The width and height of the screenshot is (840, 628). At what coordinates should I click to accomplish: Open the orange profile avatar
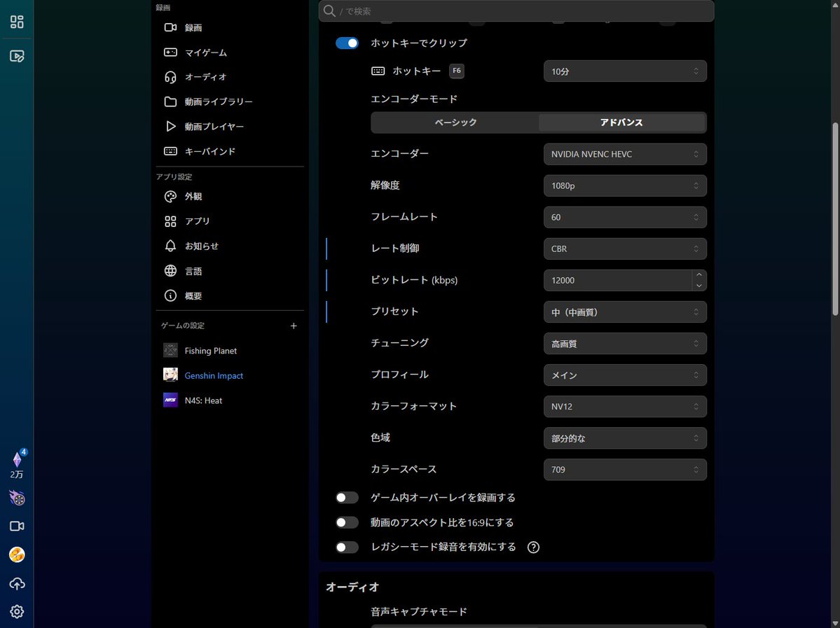click(x=17, y=554)
